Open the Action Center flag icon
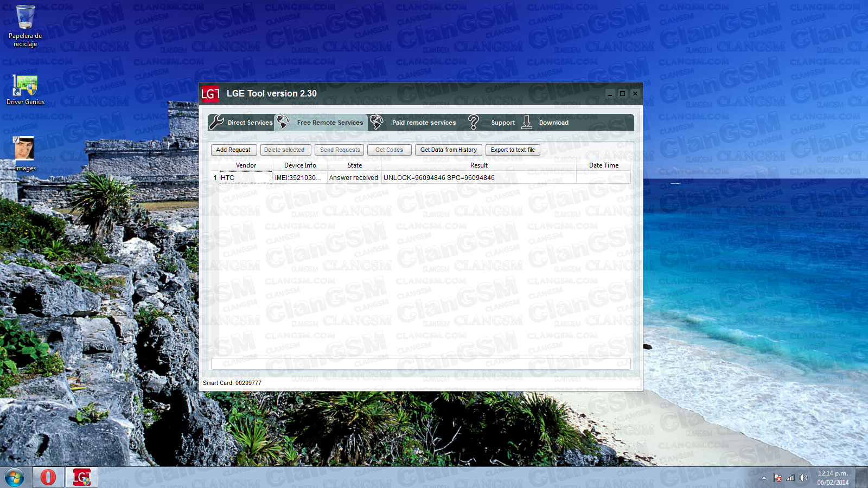Image resolution: width=868 pixels, height=488 pixels. click(x=777, y=478)
